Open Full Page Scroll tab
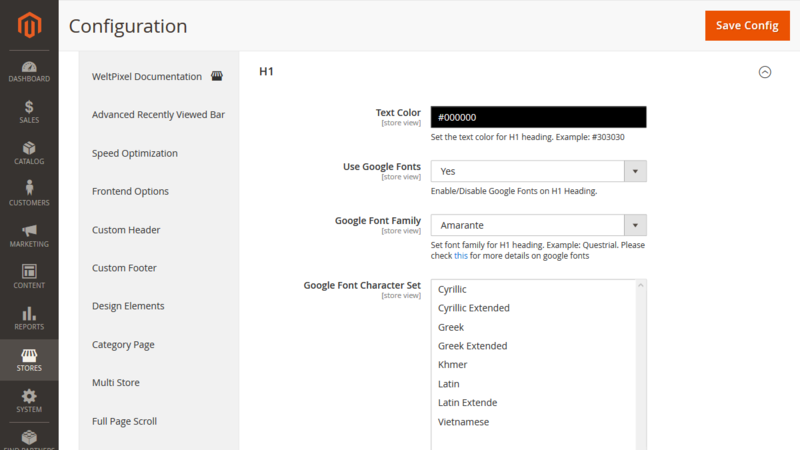 tap(124, 421)
